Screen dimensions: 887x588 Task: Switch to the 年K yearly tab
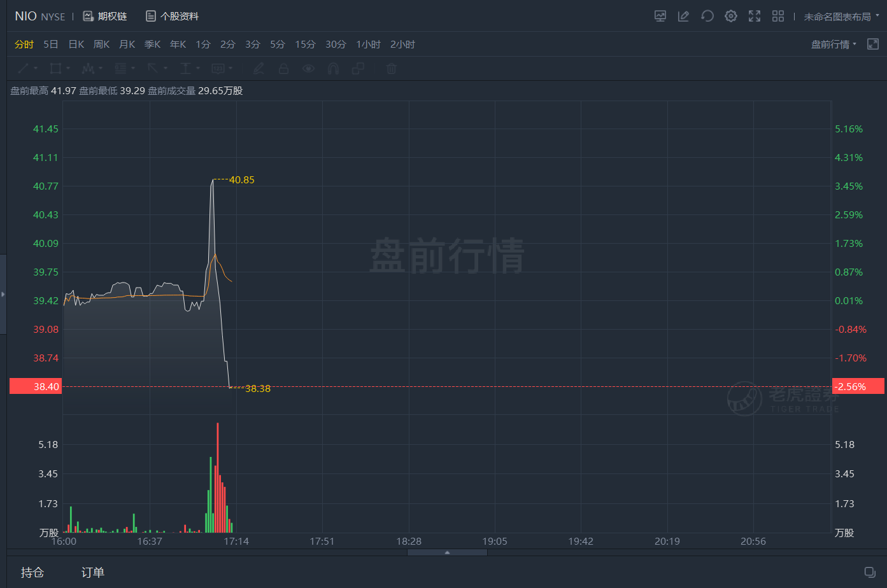(178, 45)
